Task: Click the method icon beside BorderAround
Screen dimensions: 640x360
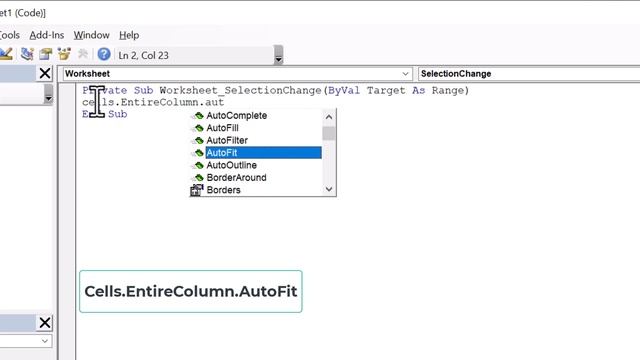Action: pos(198,178)
